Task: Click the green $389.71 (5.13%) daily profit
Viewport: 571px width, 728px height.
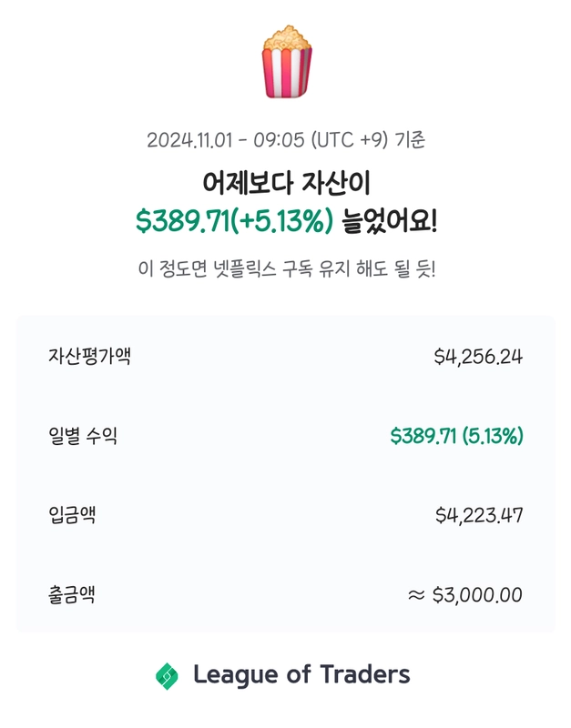Action: click(x=456, y=436)
